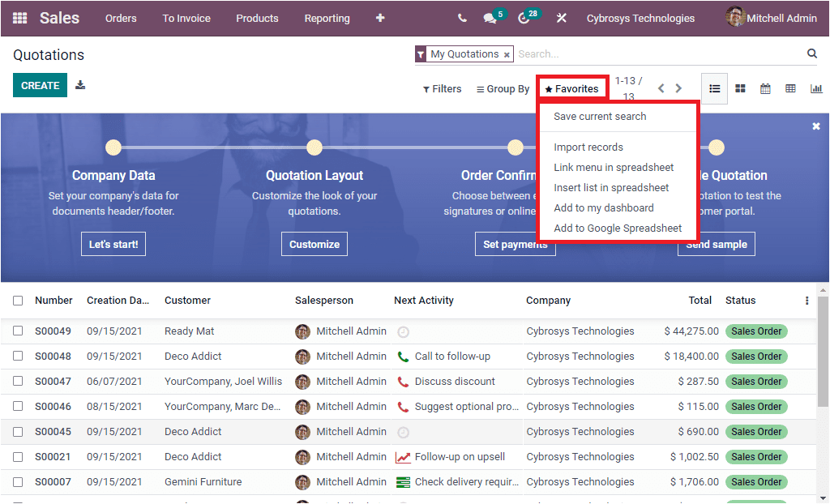Check the row checkbox for quotation S00049
Image resolution: width=830 pixels, height=504 pixels.
click(18, 331)
